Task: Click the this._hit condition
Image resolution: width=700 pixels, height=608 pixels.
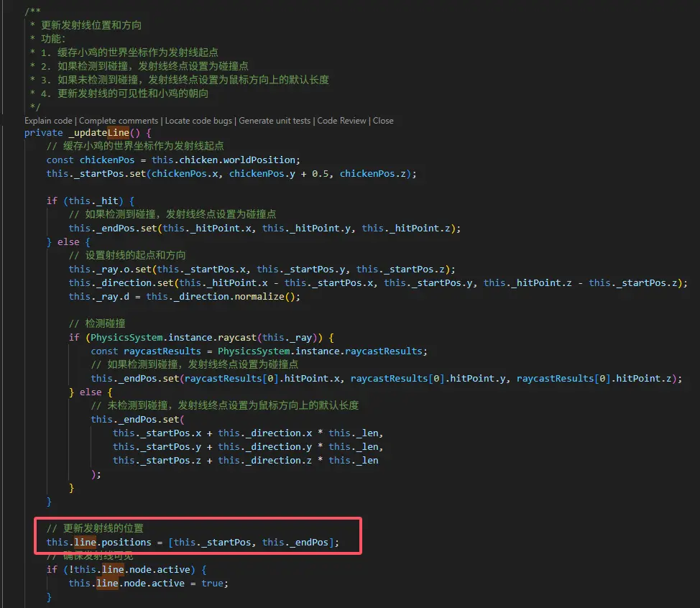Action: pyautogui.click(x=93, y=201)
